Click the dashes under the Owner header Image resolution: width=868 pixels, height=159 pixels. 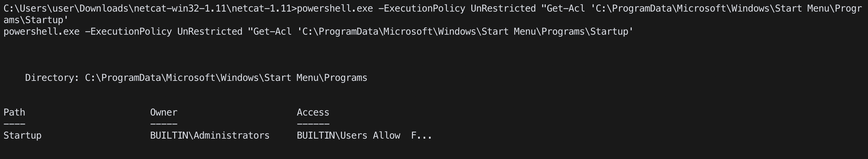click(x=164, y=124)
